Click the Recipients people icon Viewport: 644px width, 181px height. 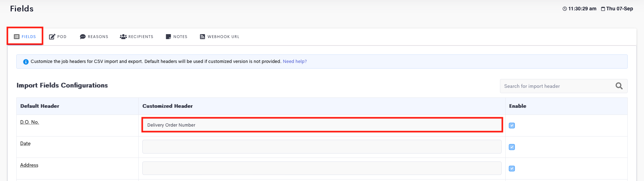point(123,37)
